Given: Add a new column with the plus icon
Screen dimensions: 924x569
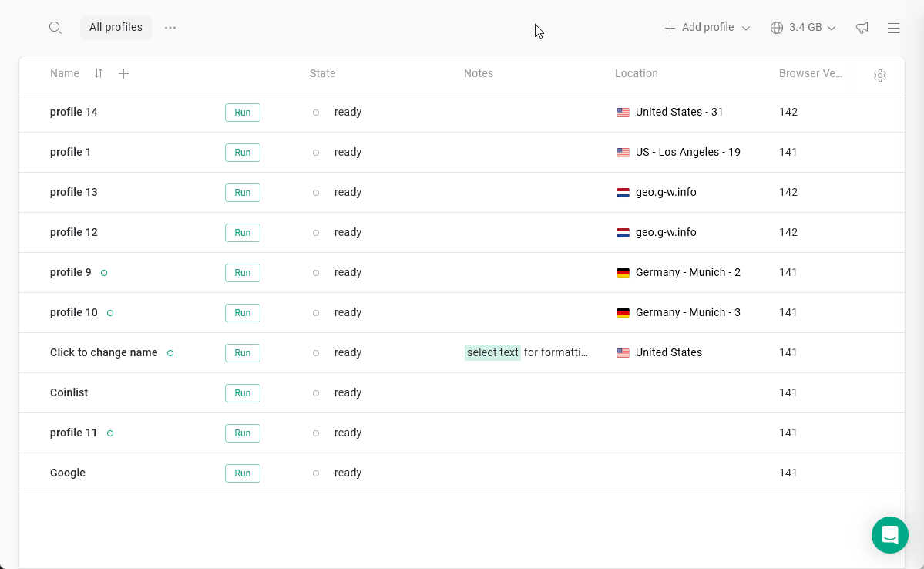Looking at the screenshot, I should tap(123, 73).
